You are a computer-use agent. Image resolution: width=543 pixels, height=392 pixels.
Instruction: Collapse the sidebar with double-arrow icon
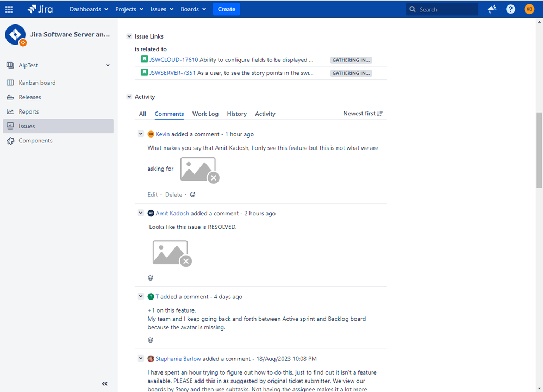click(104, 384)
